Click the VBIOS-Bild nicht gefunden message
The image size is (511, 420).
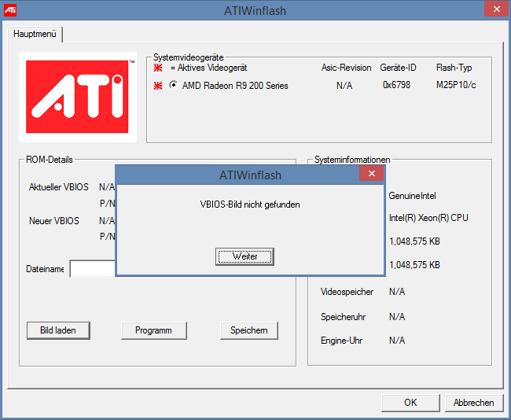[x=250, y=204]
